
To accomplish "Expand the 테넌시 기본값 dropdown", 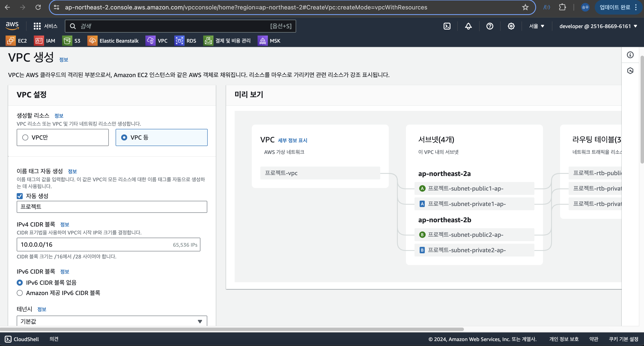I will coord(112,321).
